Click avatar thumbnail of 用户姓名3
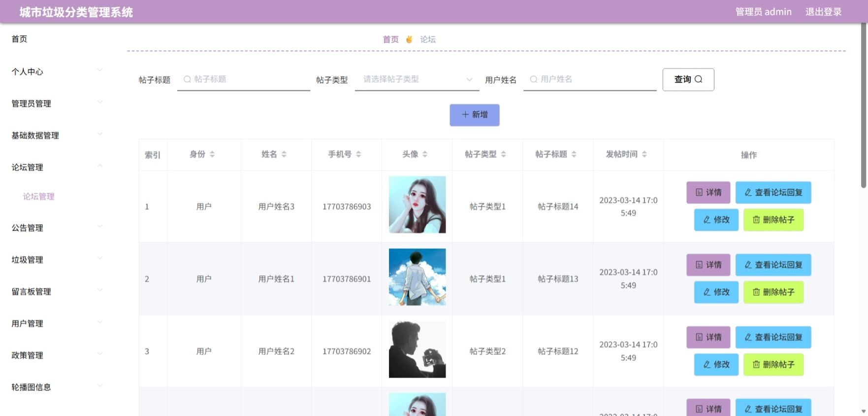The width and height of the screenshot is (868, 416). click(x=418, y=205)
